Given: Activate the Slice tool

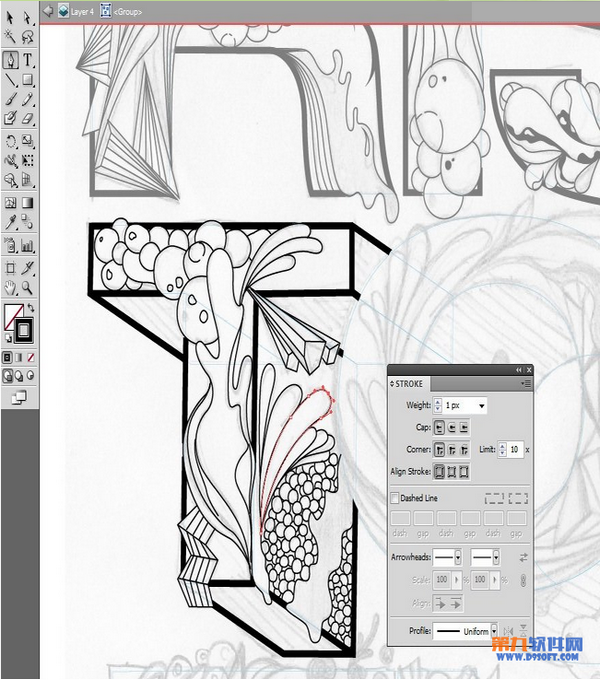Looking at the screenshot, I should (x=27, y=268).
